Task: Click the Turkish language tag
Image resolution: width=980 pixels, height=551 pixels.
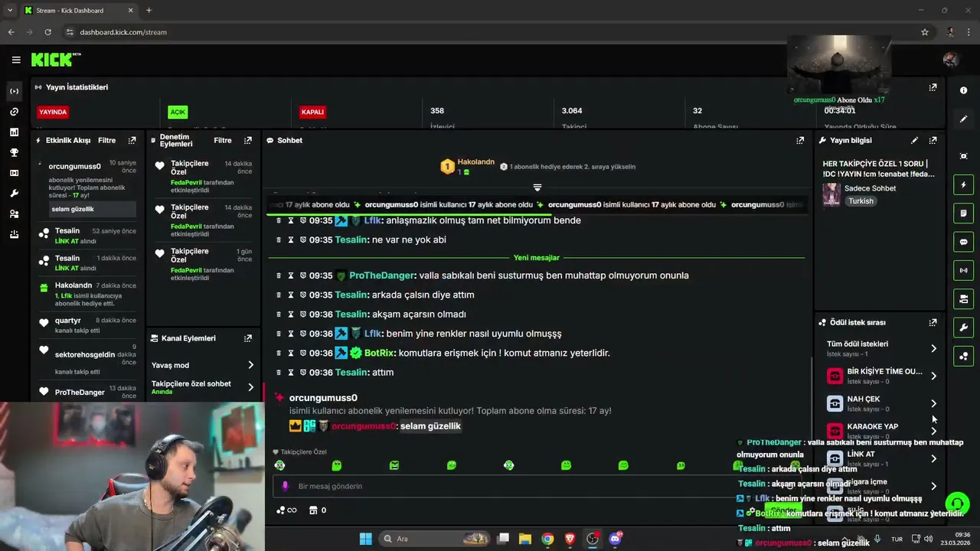Action: pos(861,201)
